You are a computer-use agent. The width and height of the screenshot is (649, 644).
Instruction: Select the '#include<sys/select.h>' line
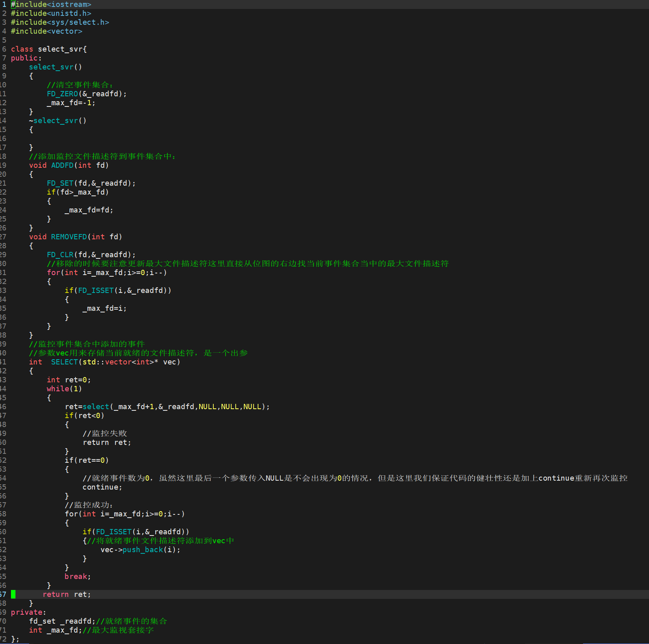pyautogui.click(x=60, y=22)
